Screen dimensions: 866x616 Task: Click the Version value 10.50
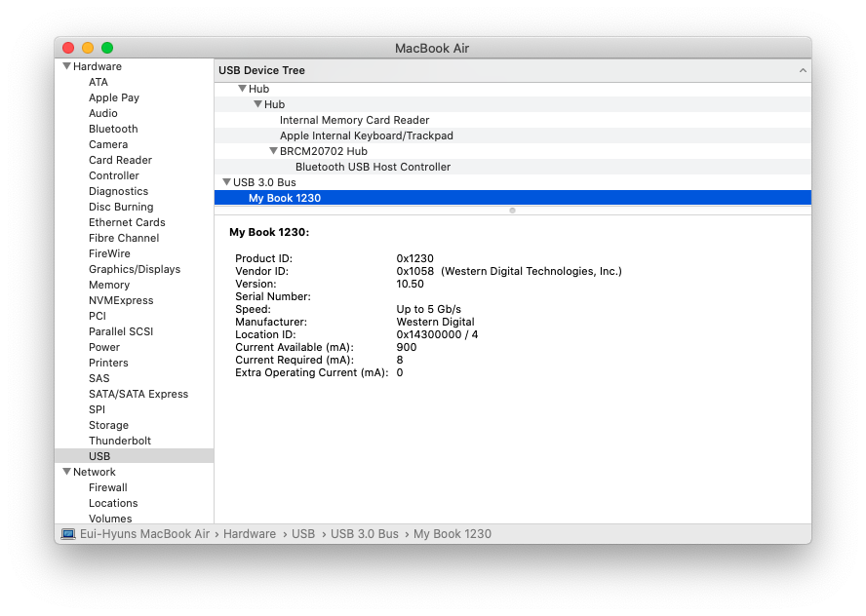tap(411, 284)
